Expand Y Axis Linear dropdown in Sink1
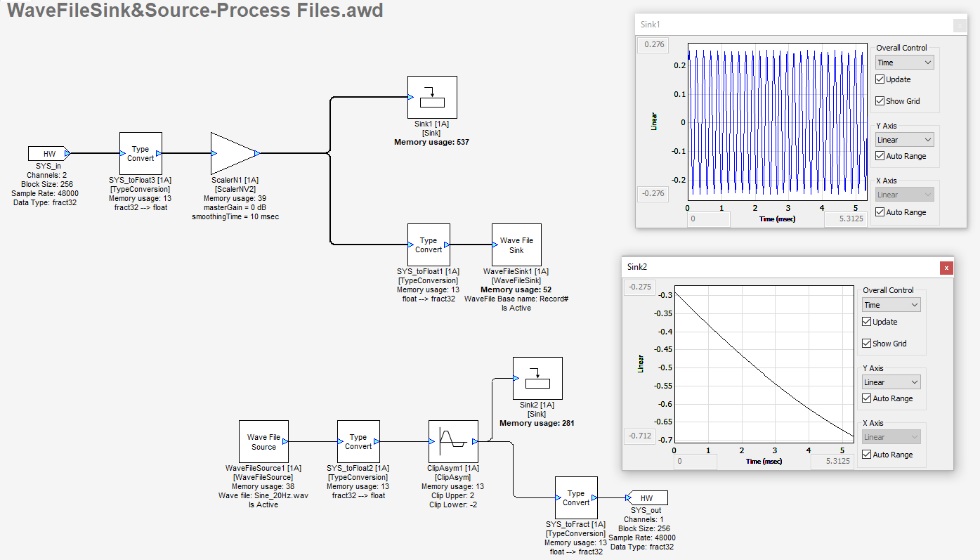Image resolution: width=980 pixels, height=560 pixels. pos(905,140)
